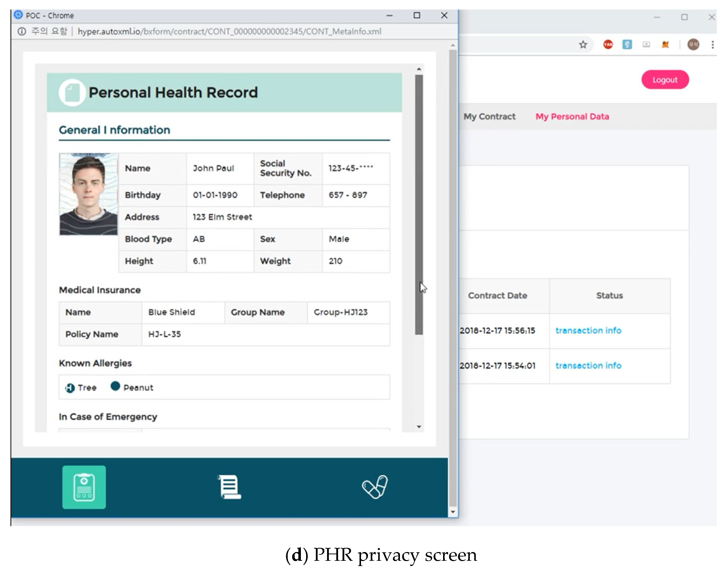Switch to the My Contract tab
728x578 pixels.
pyautogui.click(x=489, y=116)
